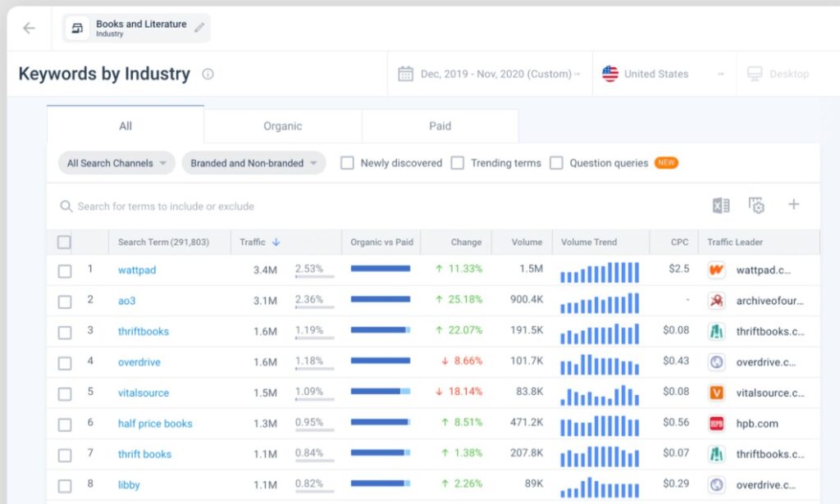Viewport: 840px width, 504px height.
Task: Select the half price books row checkbox
Action: pos(65,425)
